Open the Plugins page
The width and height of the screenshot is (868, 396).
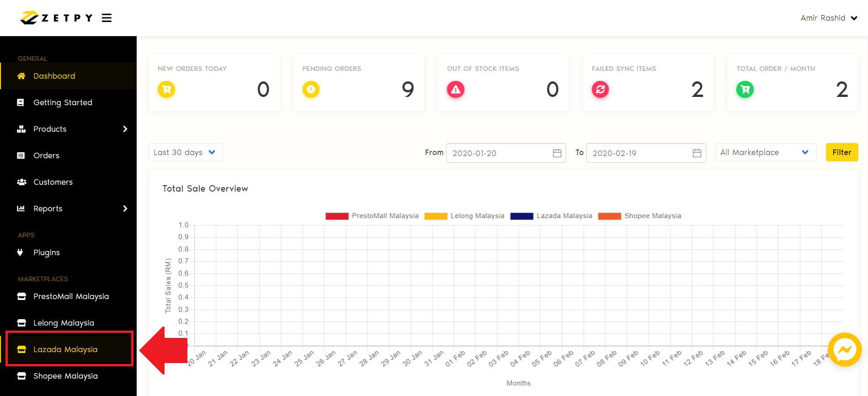[x=69, y=252]
